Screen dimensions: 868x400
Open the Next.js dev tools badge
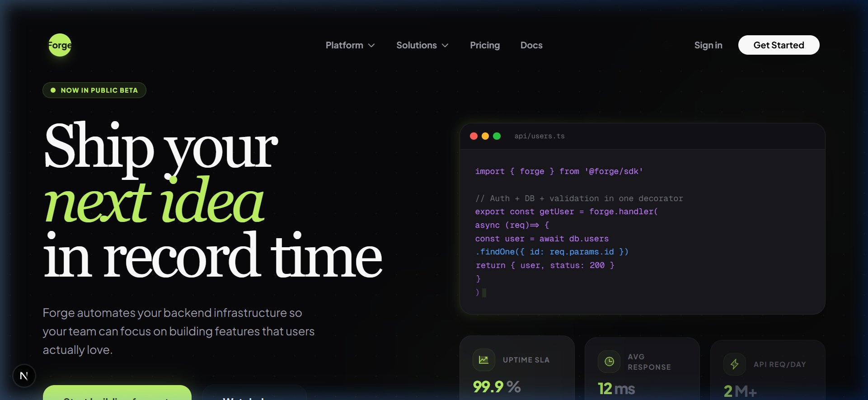(x=24, y=376)
